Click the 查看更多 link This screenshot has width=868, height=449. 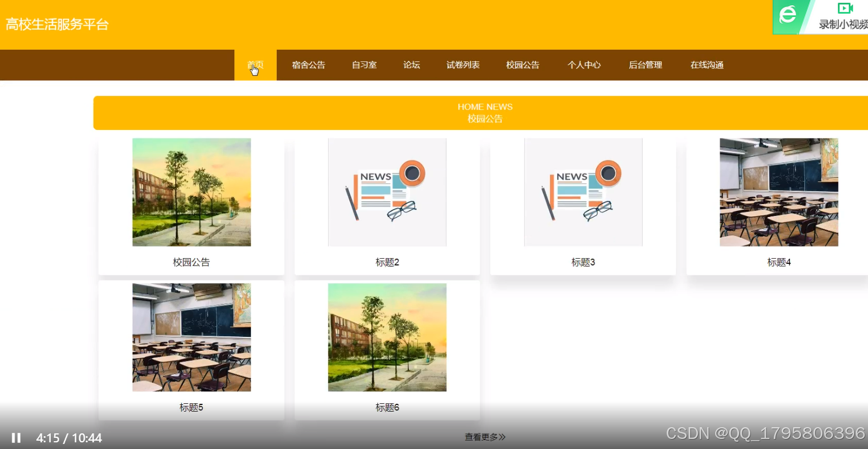484,437
